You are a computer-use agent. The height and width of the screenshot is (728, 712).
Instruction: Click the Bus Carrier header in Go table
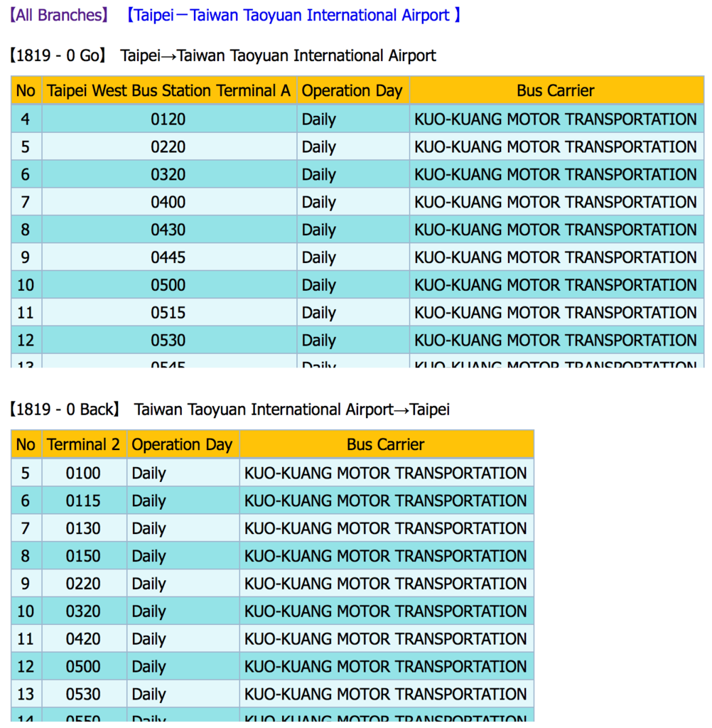tap(556, 90)
